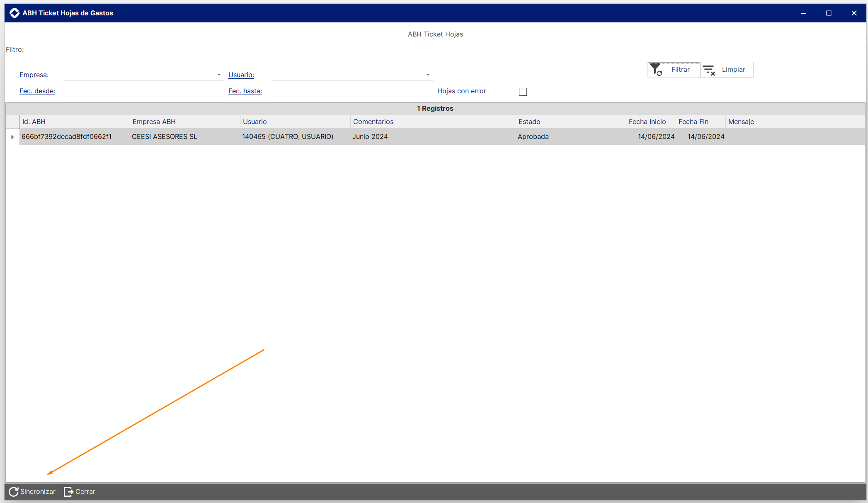Image resolution: width=868 pixels, height=503 pixels.
Task: Click into the Fec. hasta date field
Action: (352, 91)
